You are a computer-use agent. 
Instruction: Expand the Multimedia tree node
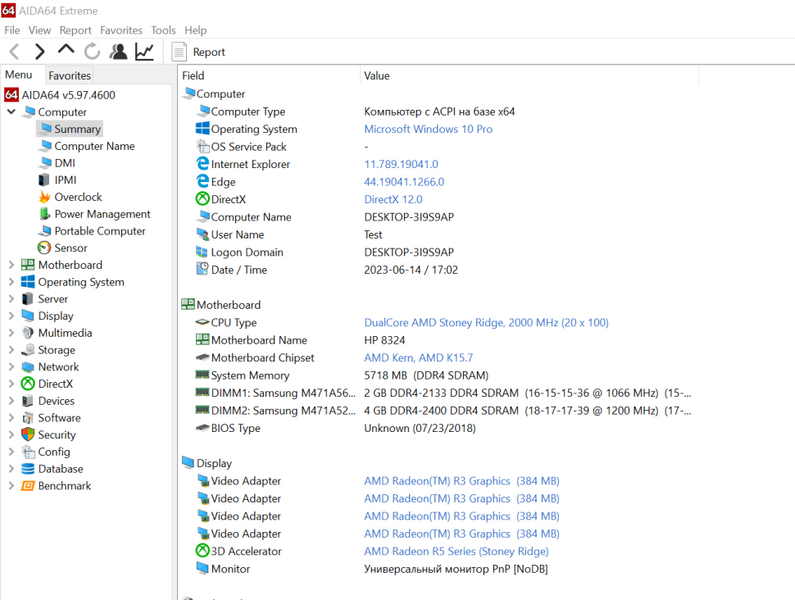[11, 333]
